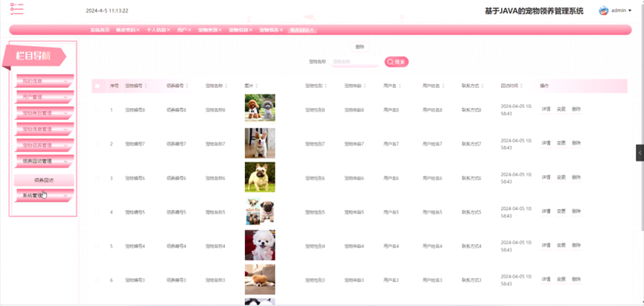644x306 pixels.
Task: Close the 修改密码 tab with its × icon
Action: point(138,30)
